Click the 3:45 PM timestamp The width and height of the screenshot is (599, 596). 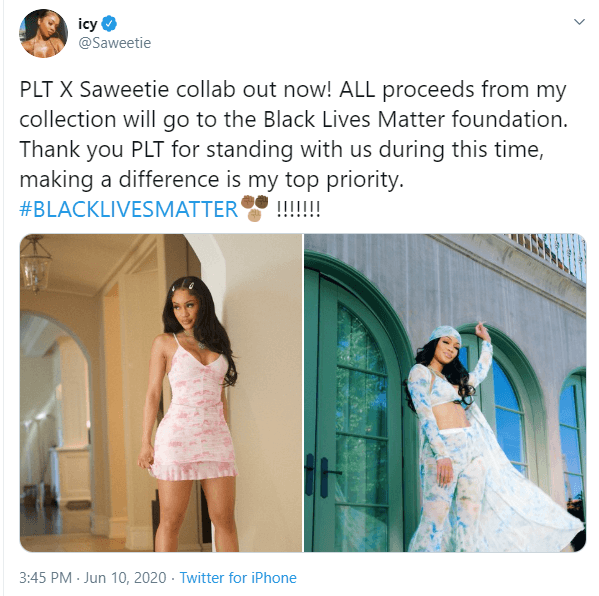[45, 578]
